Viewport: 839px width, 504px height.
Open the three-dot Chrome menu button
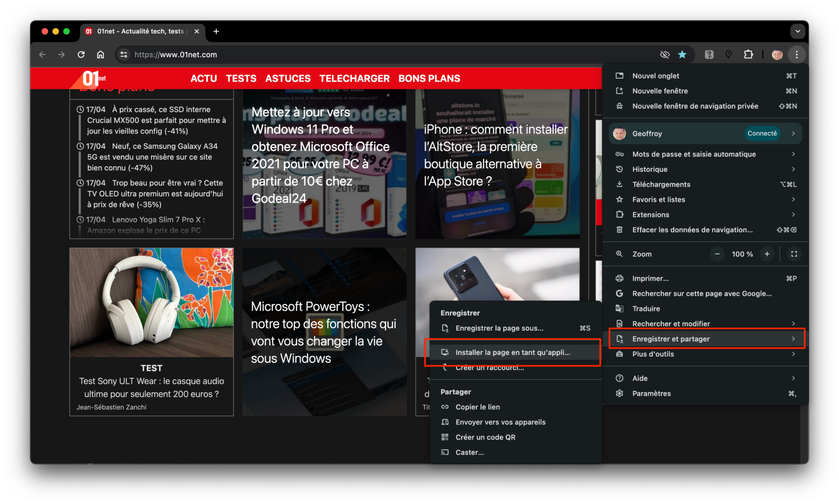point(797,55)
